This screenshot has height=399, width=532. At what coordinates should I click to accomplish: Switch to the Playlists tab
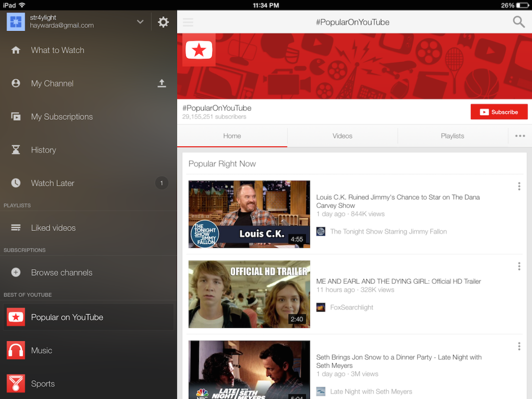[452, 136]
